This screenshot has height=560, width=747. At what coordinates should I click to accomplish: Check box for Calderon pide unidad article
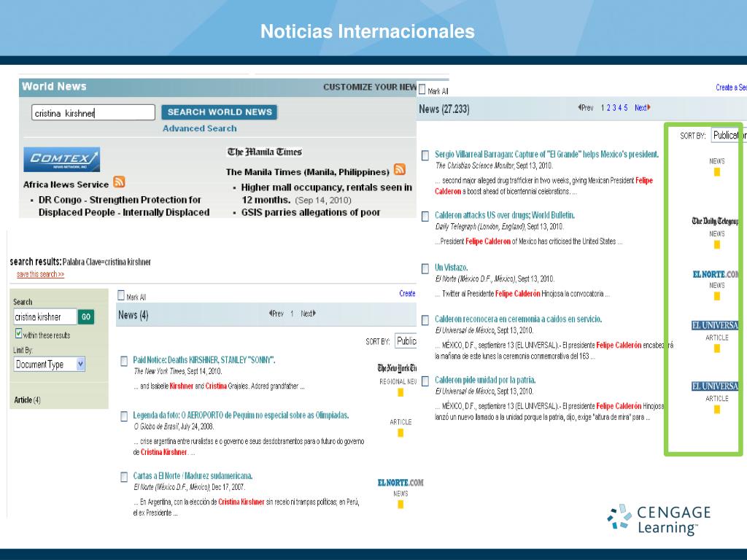tap(425, 381)
